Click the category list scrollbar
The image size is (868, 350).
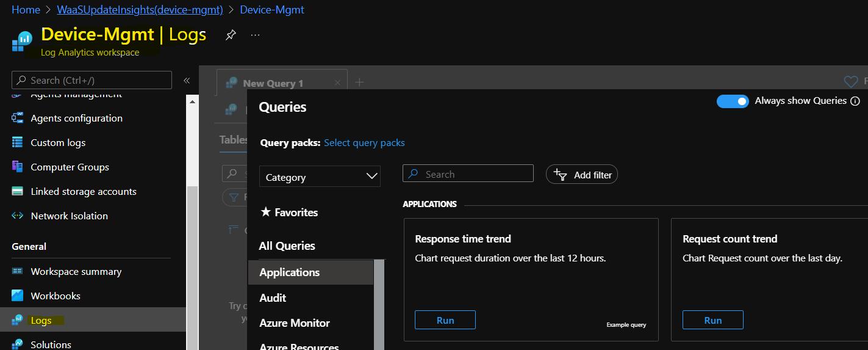[x=379, y=305]
